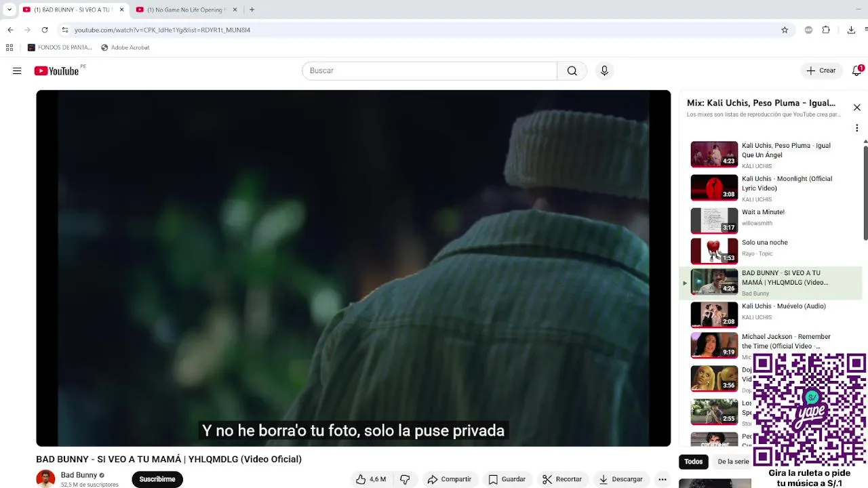Open the browser apps grid shortcut
Screen dimensions: 868x488
click(9, 47)
